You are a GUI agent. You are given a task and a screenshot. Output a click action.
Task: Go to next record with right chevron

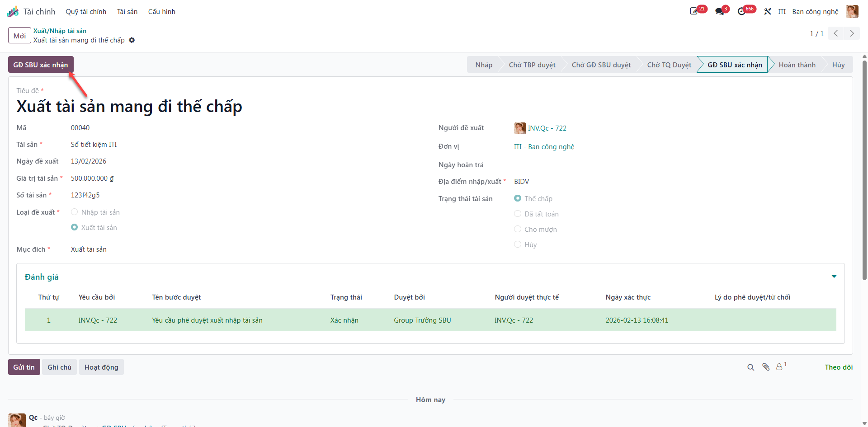coord(852,33)
